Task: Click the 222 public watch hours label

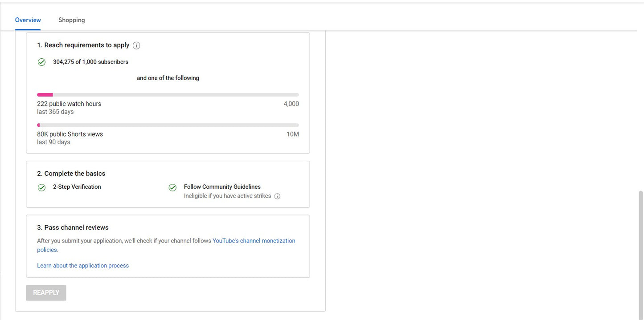Action: coord(69,104)
